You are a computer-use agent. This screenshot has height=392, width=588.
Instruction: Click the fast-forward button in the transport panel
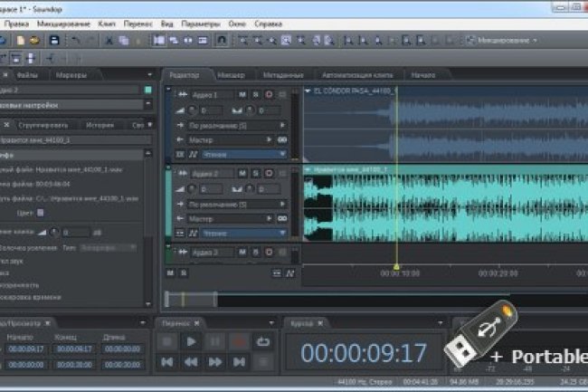coord(215,362)
